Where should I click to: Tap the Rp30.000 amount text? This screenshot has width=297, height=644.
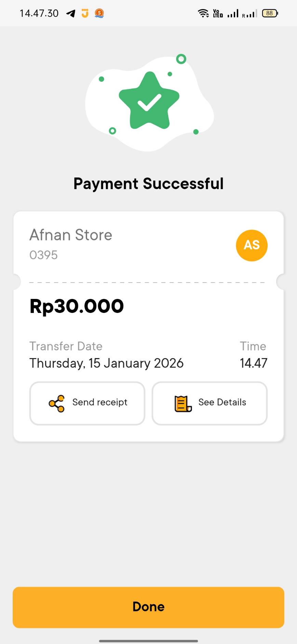point(77,306)
